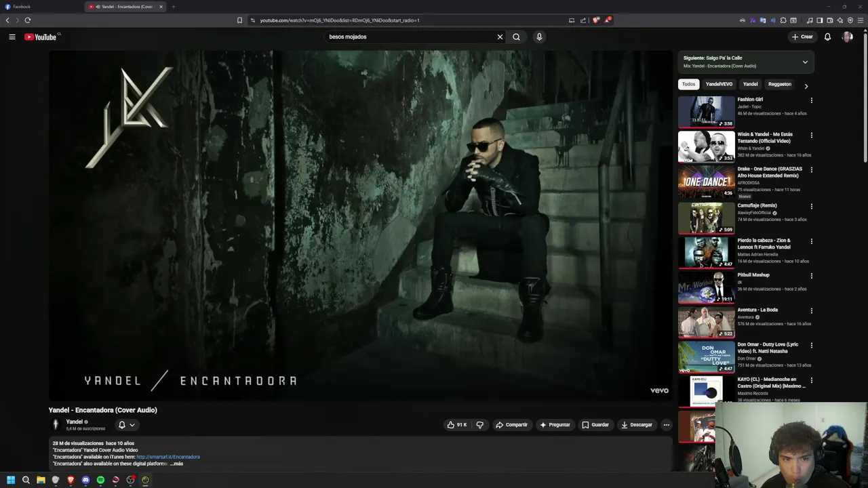Open 'KAYO (CL) - Medianoche en Castro' title

tap(772, 382)
